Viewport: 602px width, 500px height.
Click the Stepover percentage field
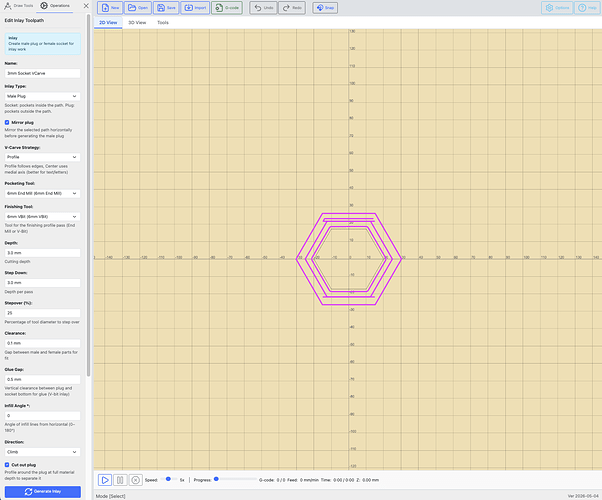(x=43, y=313)
